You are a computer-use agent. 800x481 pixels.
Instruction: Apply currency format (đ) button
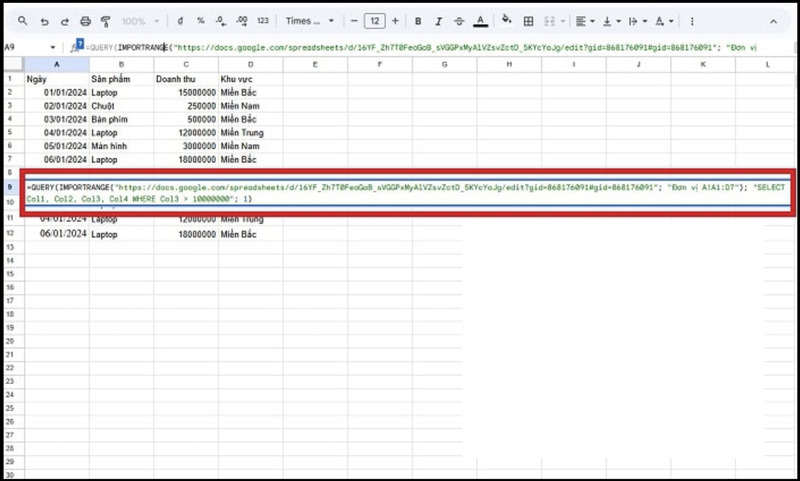[x=180, y=21]
